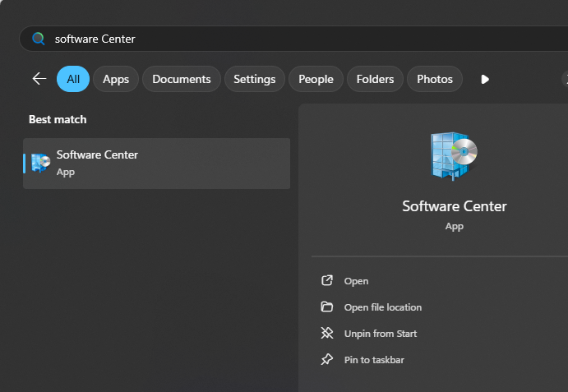Click the search magnifier icon

tap(39, 39)
